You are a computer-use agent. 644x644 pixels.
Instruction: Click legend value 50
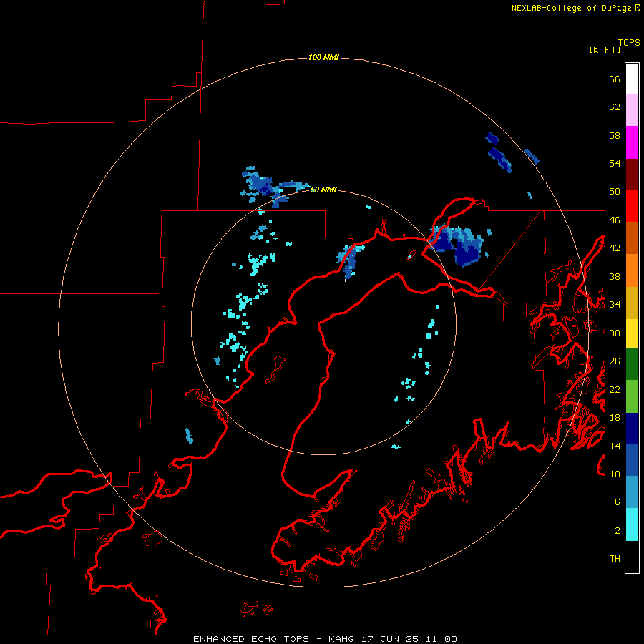(615, 192)
